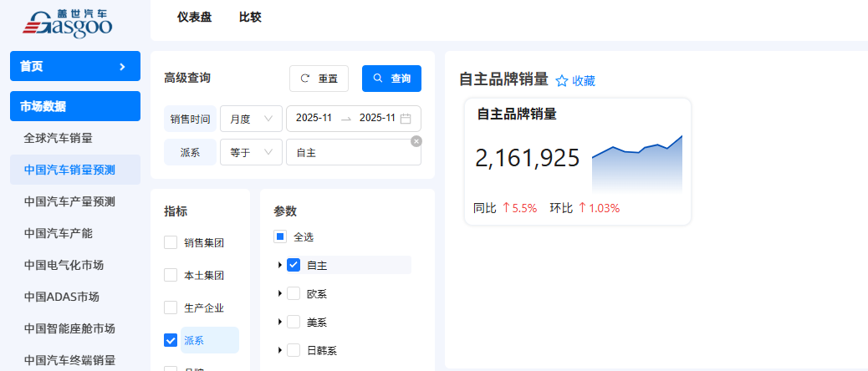Screen dimensions: 868x371
Task: Expand the 自主 tree node
Action: click(280, 265)
